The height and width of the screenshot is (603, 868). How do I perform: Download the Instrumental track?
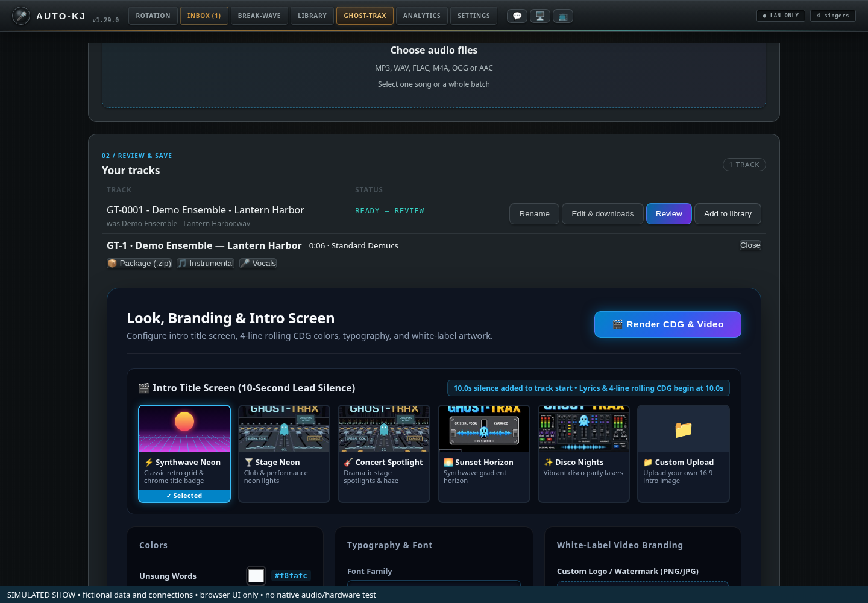point(206,264)
